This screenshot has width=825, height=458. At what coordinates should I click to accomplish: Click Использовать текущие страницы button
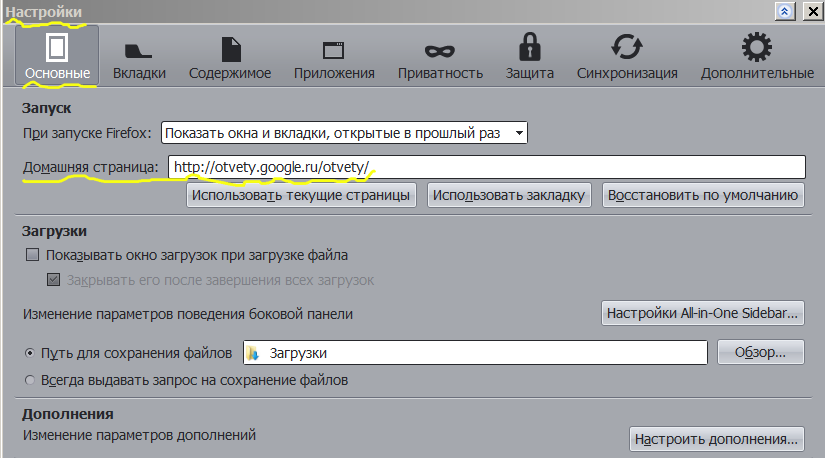301,195
